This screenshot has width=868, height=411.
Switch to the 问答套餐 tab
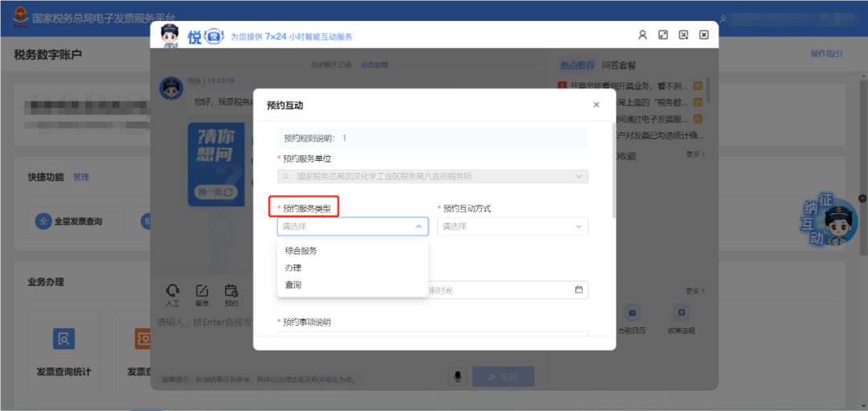[x=619, y=65]
